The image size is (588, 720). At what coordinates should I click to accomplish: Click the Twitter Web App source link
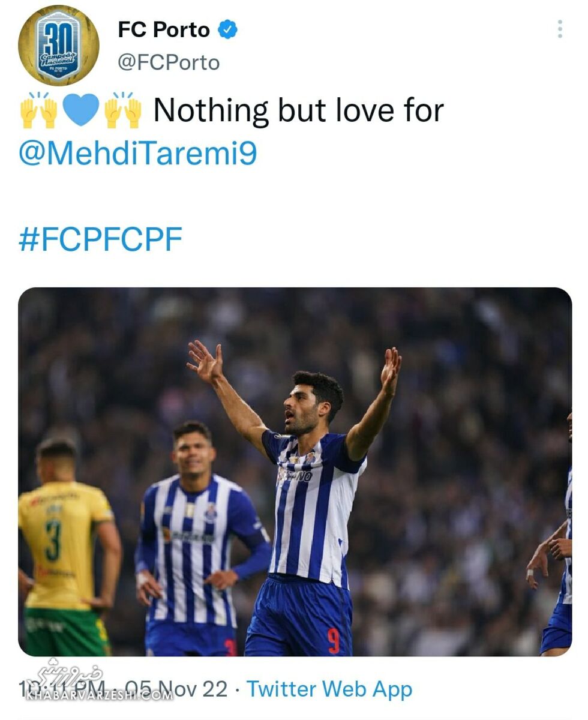(329, 689)
